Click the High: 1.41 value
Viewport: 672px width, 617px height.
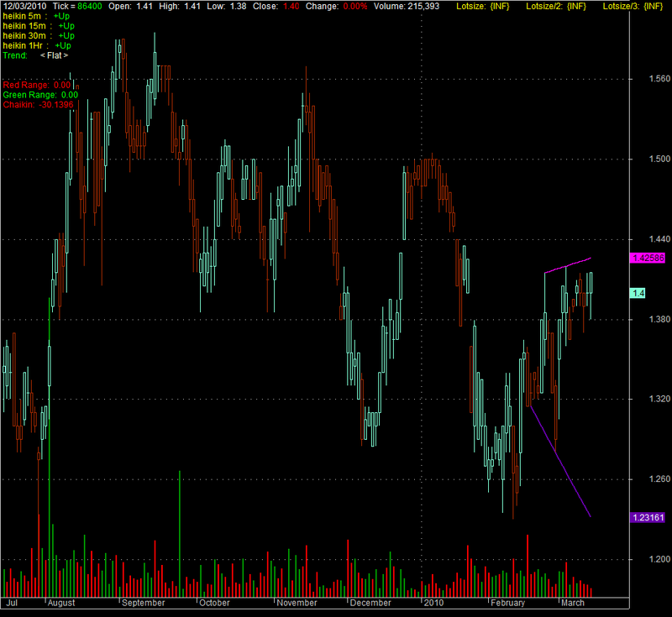pyautogui.click(x=178, y=7)
